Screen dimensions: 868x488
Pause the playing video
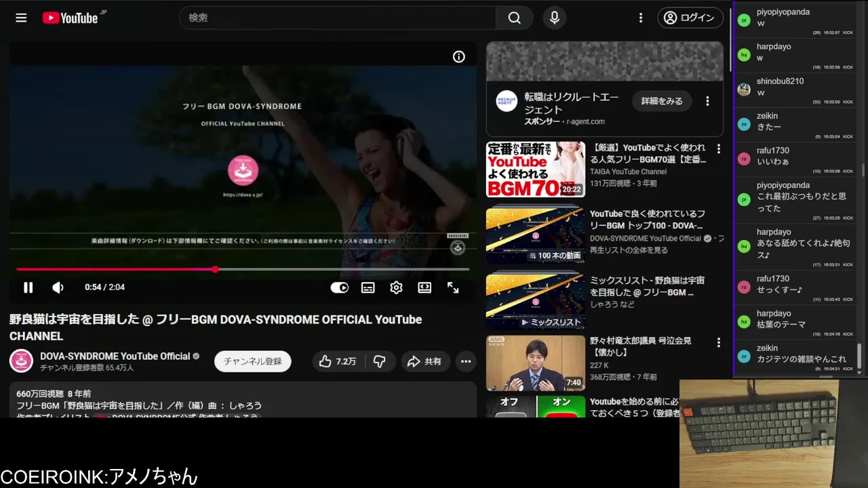(28, 287)
